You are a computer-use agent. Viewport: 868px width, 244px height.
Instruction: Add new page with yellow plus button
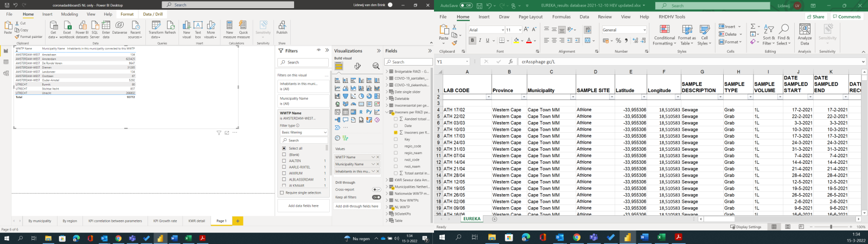[x=237, y=221]
